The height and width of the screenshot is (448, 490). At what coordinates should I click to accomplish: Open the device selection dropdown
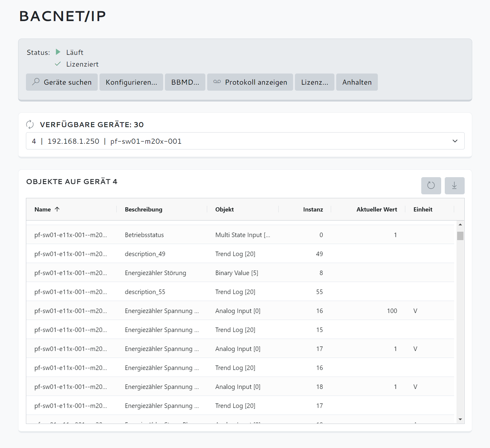[245, 141]
